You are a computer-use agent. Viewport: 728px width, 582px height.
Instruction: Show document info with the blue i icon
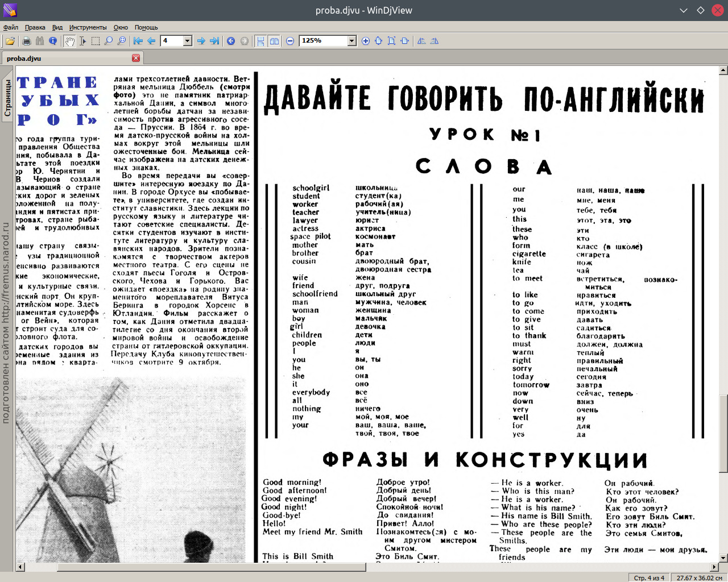pos(53,41)
